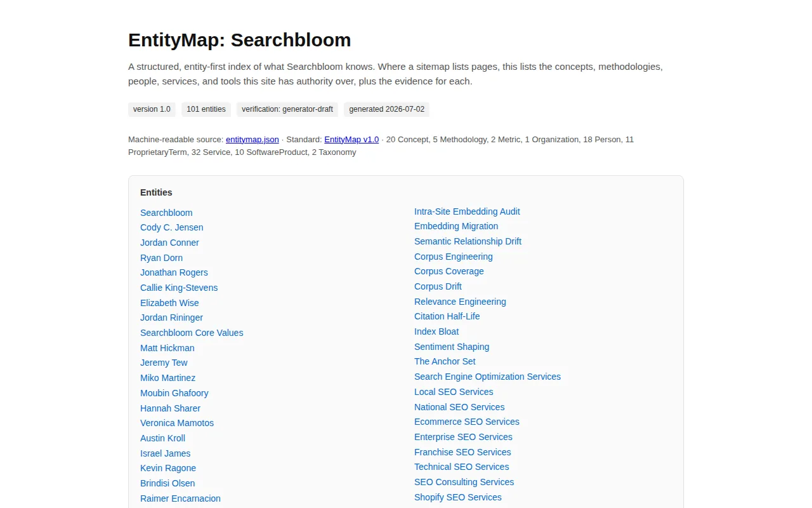The height and width of the screenshot is (508, 812).
Task: Jump to Austin Kroll entry
Action: coord(162,438)
